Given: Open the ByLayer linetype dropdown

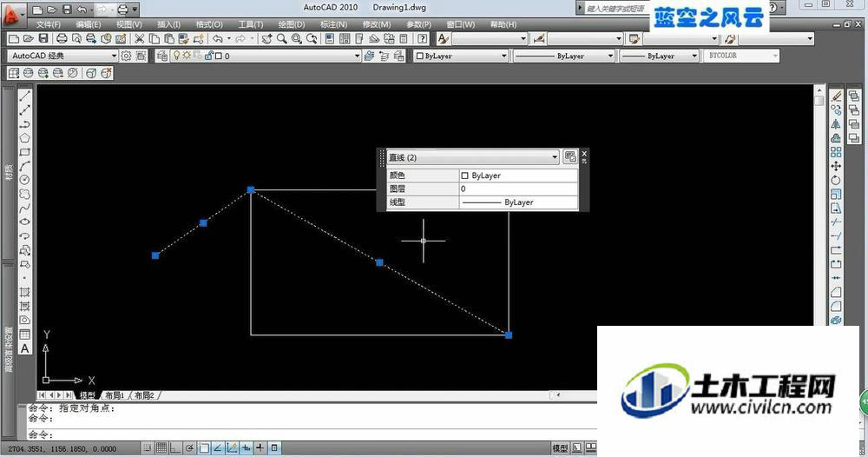Looking at the screenshot, I should click(x=564, y=56).
